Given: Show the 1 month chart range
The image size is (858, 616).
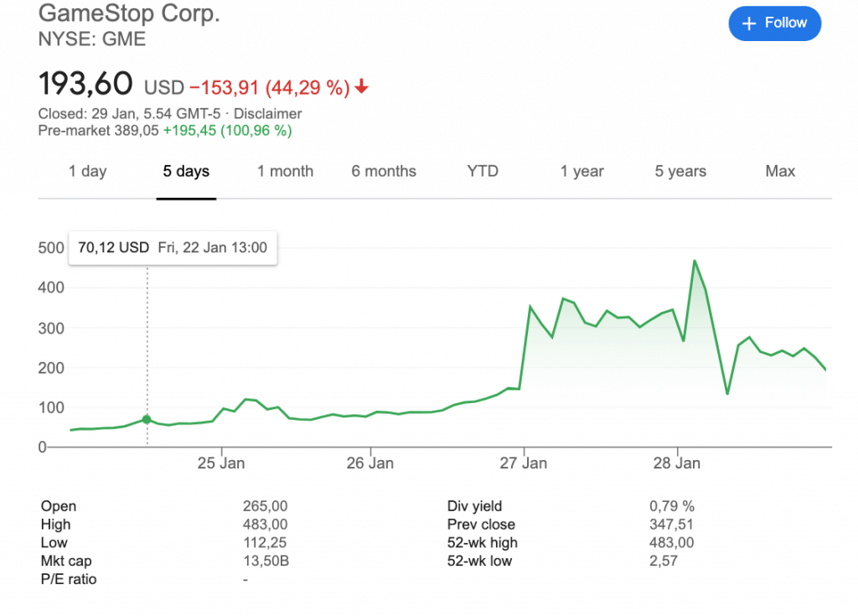Looking at the screenshot, I should pyautogui.click(x=285, y=171).
